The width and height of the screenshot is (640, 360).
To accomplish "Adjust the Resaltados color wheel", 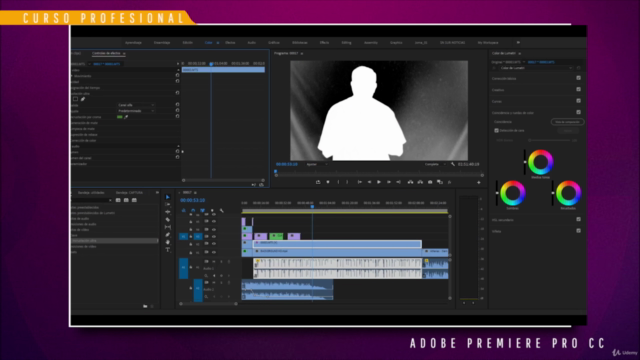I will (568, 193).
